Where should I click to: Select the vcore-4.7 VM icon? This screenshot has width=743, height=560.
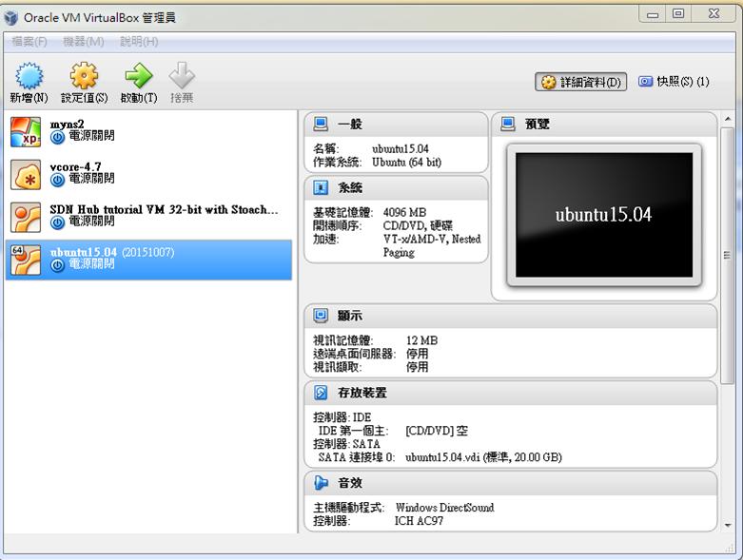[x=25, y=175]
